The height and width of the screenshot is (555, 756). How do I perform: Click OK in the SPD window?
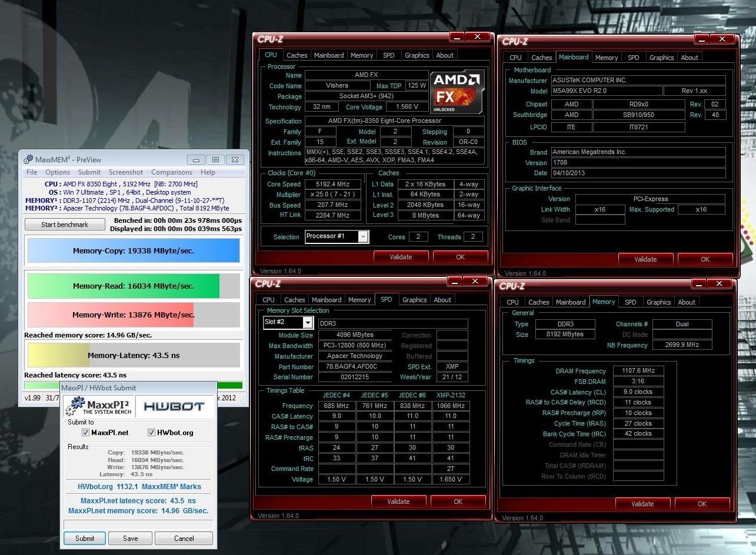[458, 501]
